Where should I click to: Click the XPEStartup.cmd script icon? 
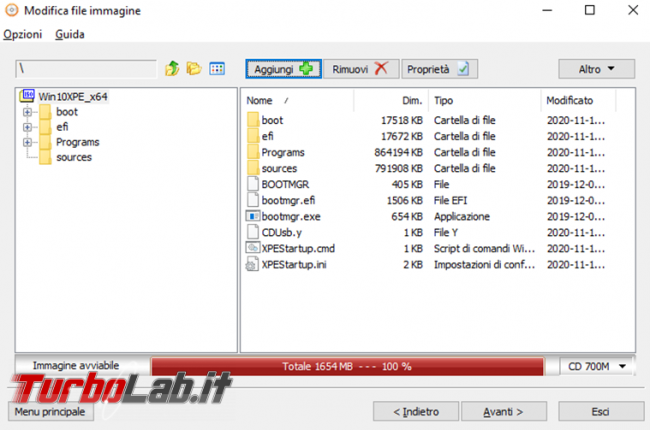click(x=253, y=248)
